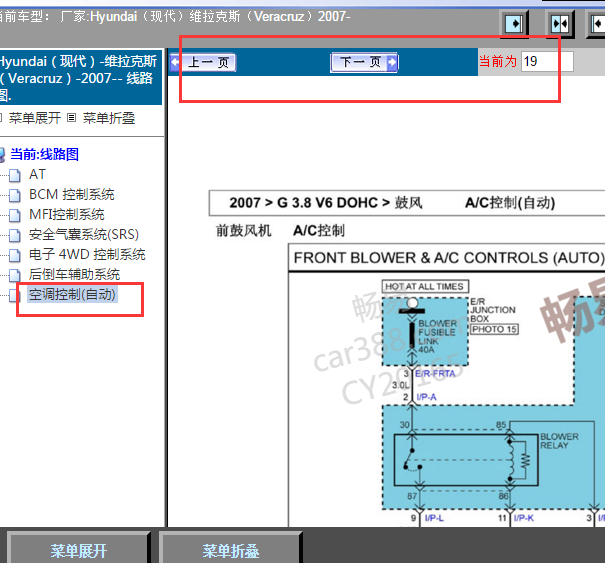Open the 后倒车辅助系统 entry
605x563 pixels.
74,275
